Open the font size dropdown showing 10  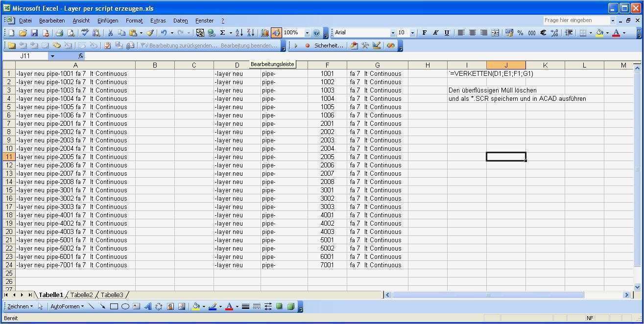coord(412,33)
